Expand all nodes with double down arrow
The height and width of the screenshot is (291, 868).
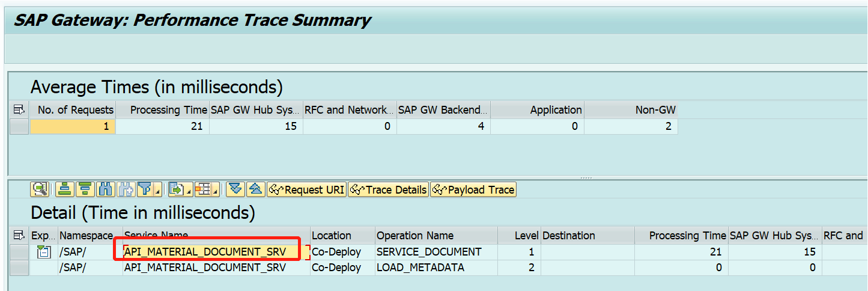click(x=235, y=189)
